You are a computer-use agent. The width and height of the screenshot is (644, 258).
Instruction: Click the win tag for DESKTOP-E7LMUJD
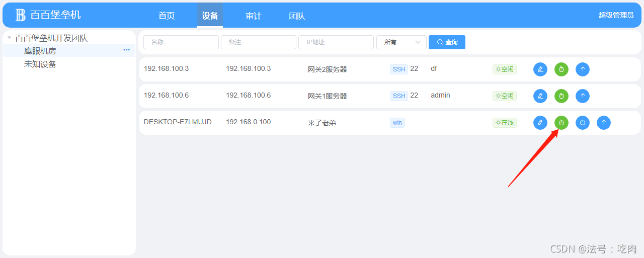point(397,123)
